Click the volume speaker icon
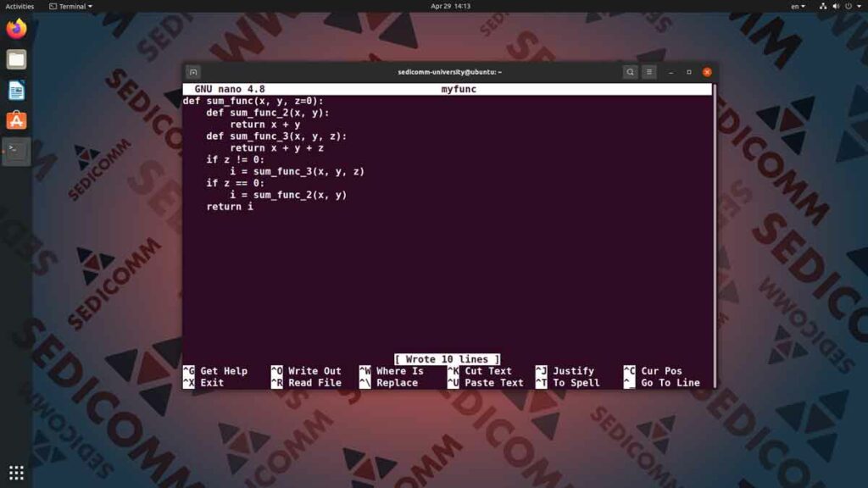This screenshot has height=488, width=868. 836,6
